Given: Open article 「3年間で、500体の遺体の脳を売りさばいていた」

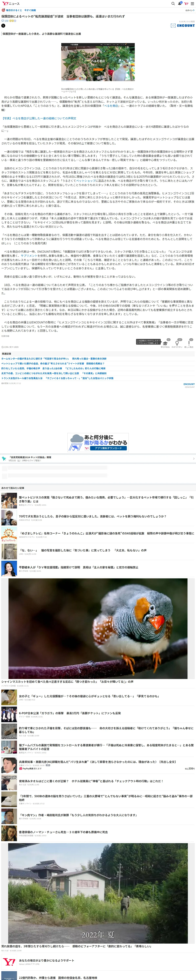Looking at the screenshot, I should tap(106, 798).
